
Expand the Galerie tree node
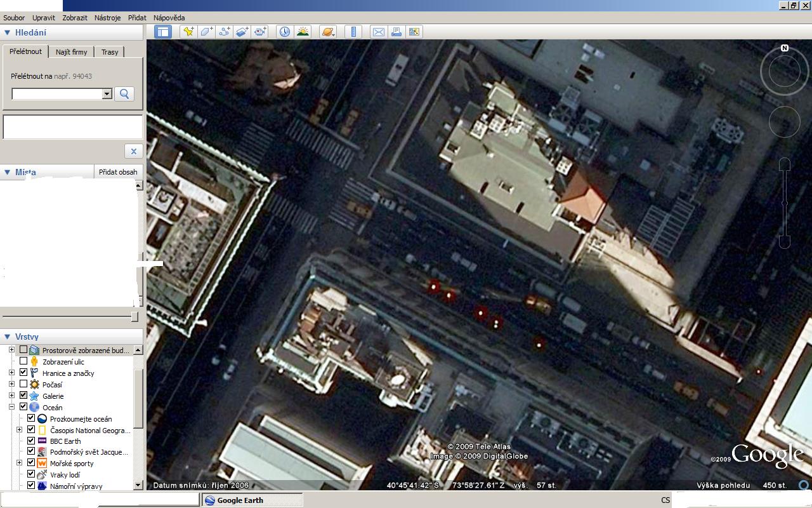click(x=11, y=396)
